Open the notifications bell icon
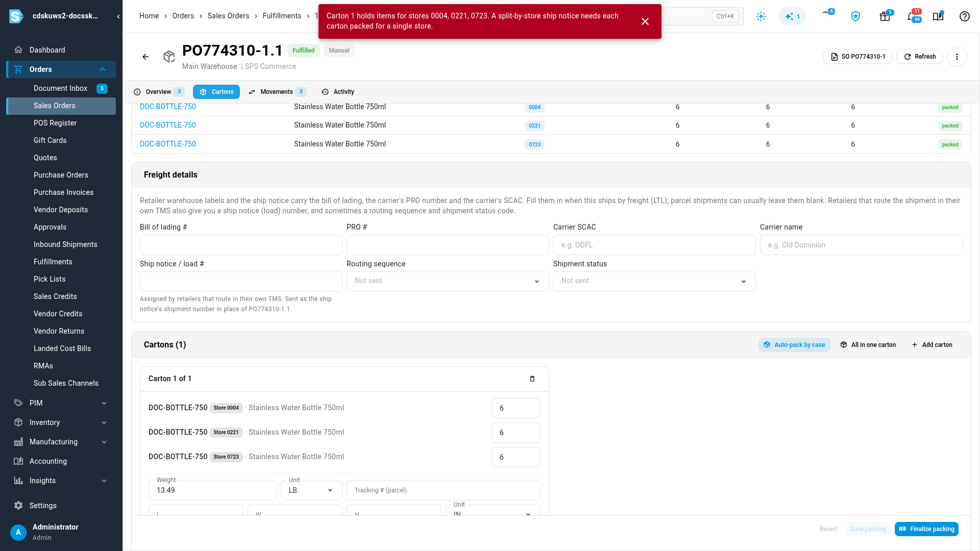The image size is (980, 551). click(912, 16)
